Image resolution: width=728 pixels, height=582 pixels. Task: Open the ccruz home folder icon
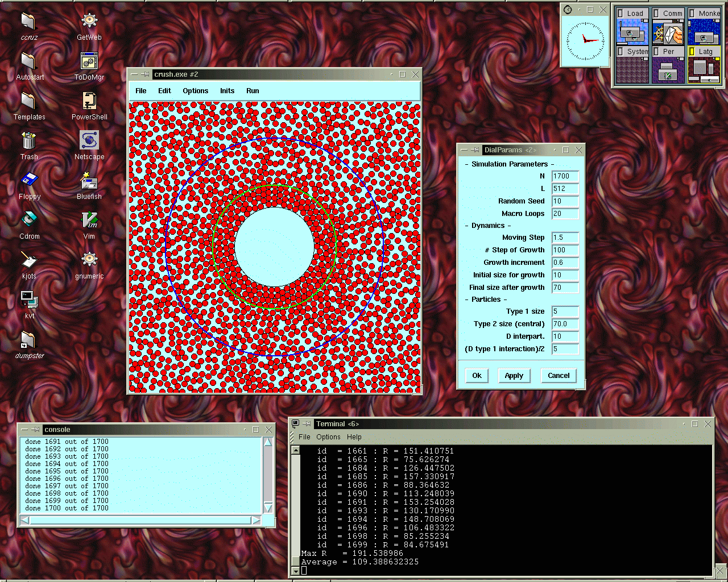pyautogui.click(x=28, y=21)
